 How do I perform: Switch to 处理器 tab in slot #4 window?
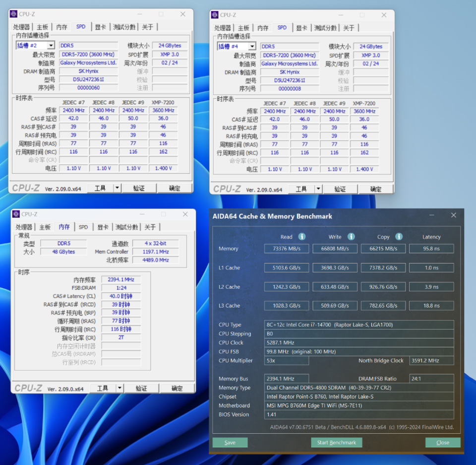pos(222,28)
